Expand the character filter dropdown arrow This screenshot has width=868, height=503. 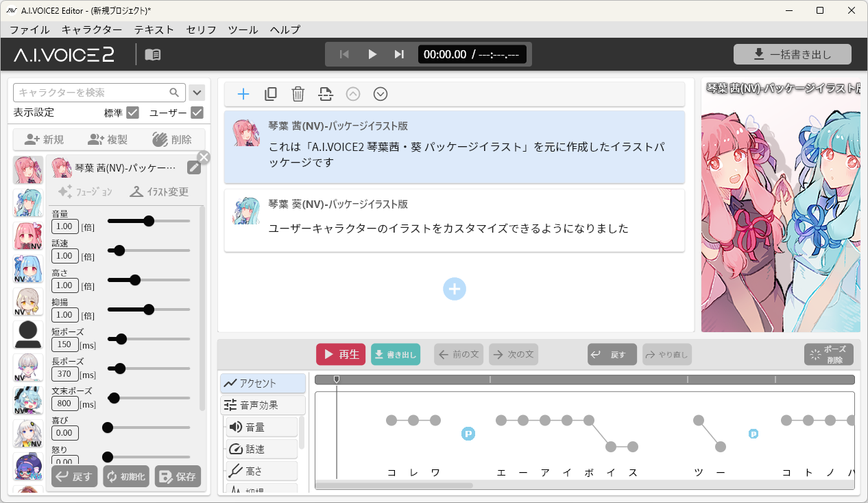pyautogui.click(x=197, y=93)
